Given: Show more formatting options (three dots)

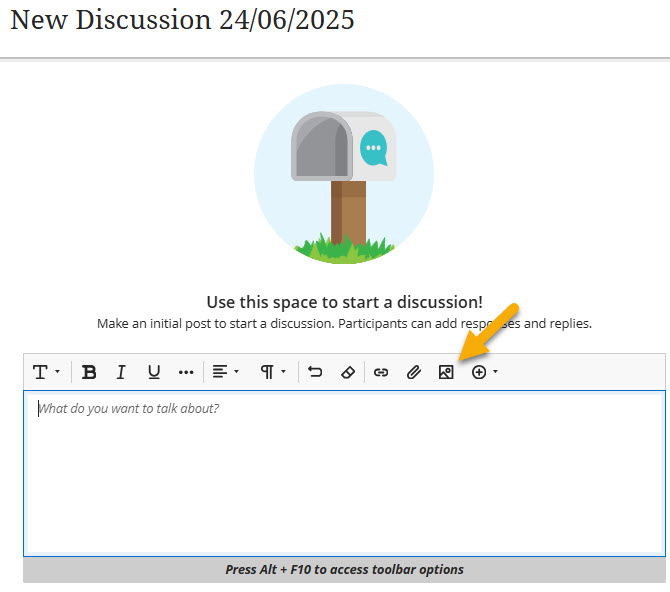Looking at the screenshot, I should click(186, 372).
